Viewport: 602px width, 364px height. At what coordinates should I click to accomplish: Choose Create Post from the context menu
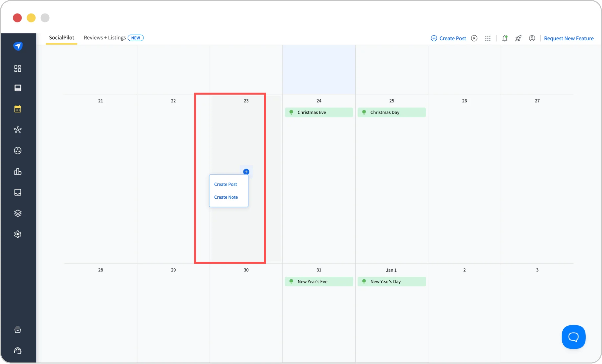coord(226,184)
